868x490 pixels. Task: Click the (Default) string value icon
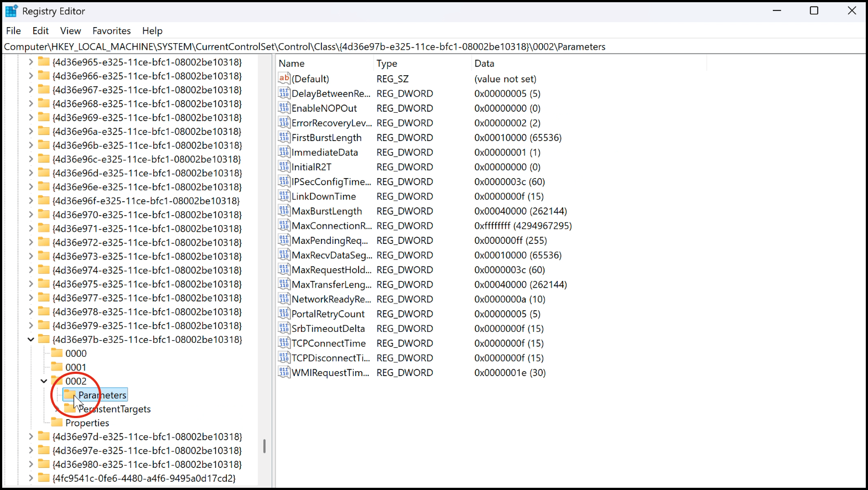click(x=284, y=79)
